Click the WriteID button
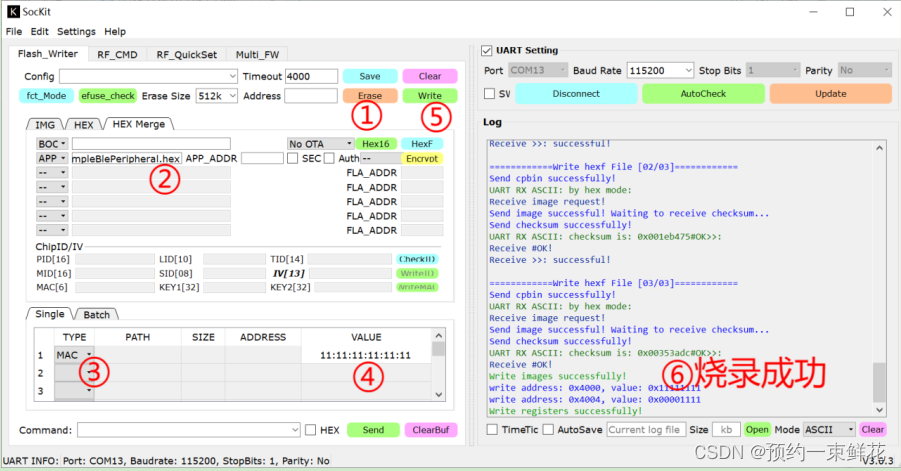 tap(417, 273)
